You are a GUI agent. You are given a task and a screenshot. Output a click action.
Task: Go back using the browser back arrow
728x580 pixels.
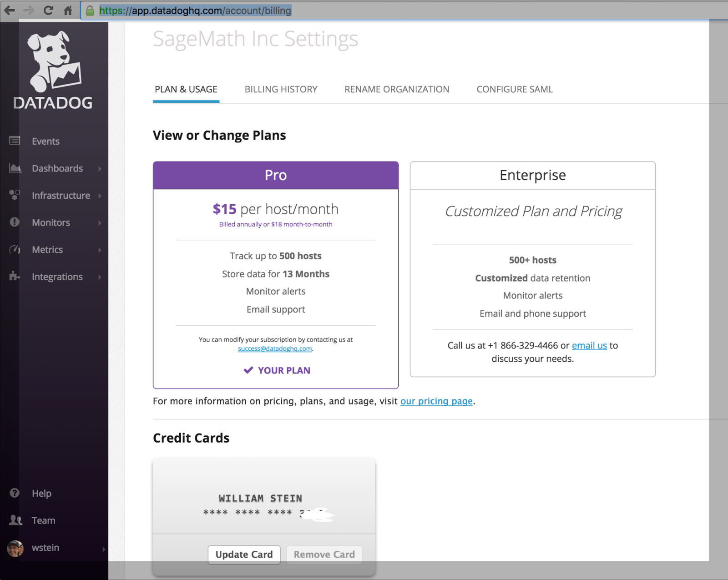coord(10,10)
